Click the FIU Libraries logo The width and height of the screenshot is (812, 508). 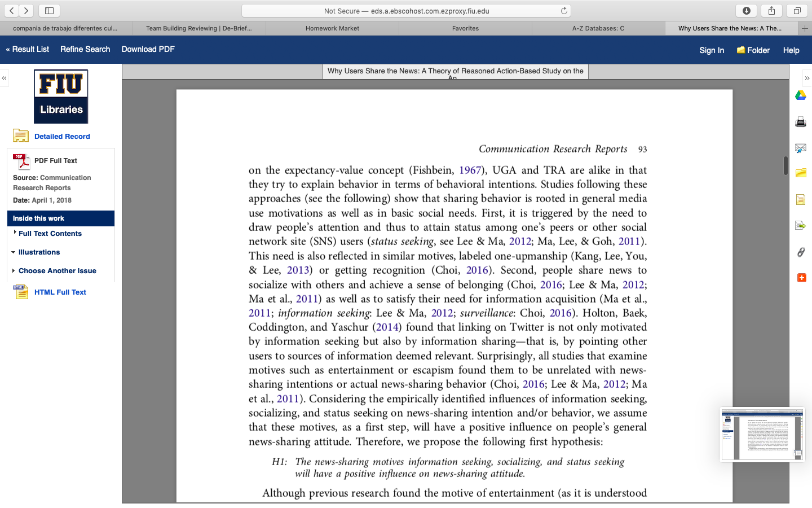(x=61, y=97)
